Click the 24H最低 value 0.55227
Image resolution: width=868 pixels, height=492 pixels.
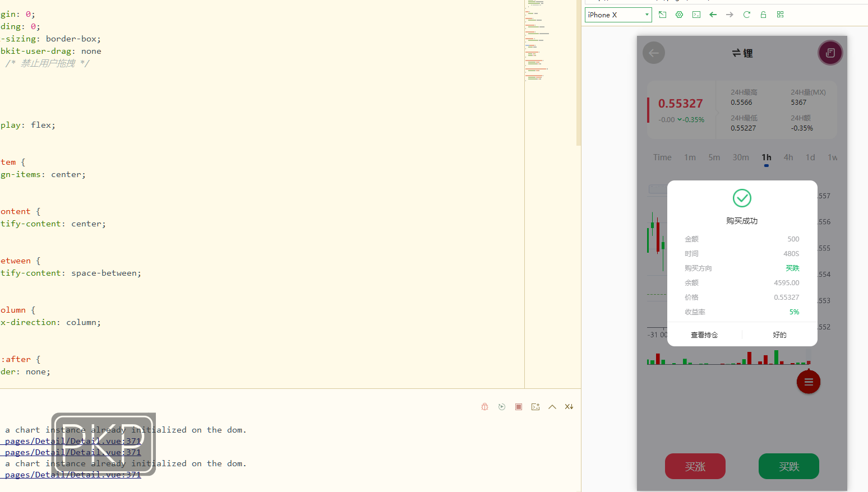(743, 128)
